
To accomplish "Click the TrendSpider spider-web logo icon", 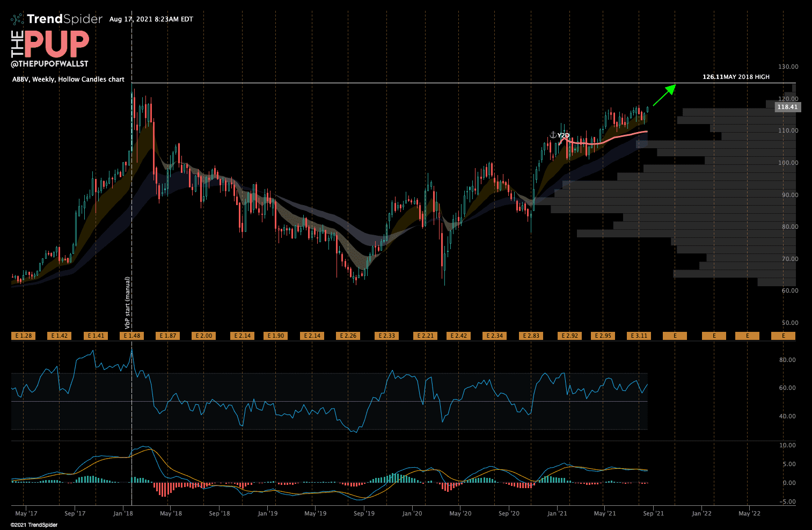I will tap(17, 19).
